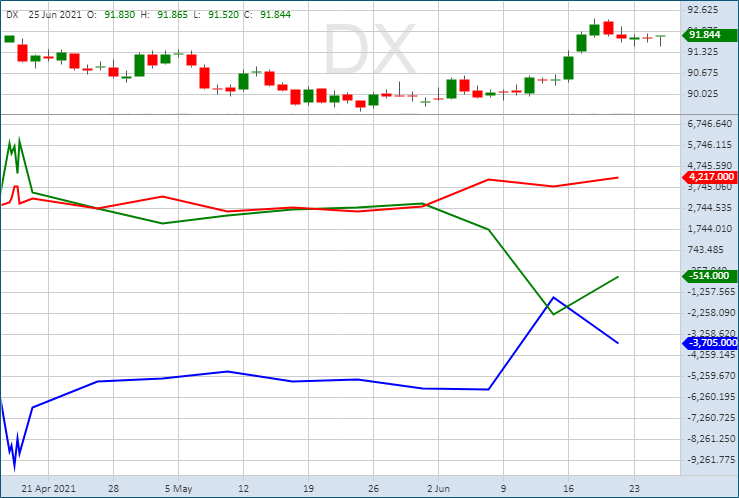Click the 4,745.590 indicator axis label
This screenshot has height=498, width=739.
(710, 166)
